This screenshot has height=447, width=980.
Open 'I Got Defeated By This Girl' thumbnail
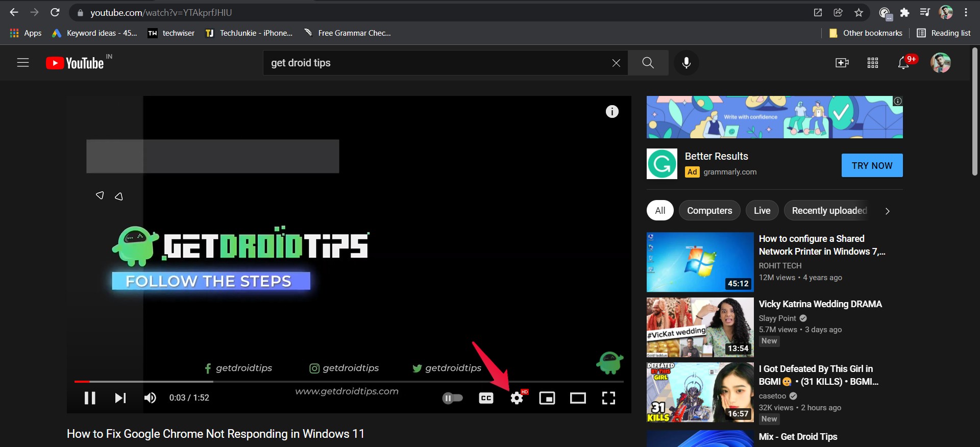click(700, 392)
